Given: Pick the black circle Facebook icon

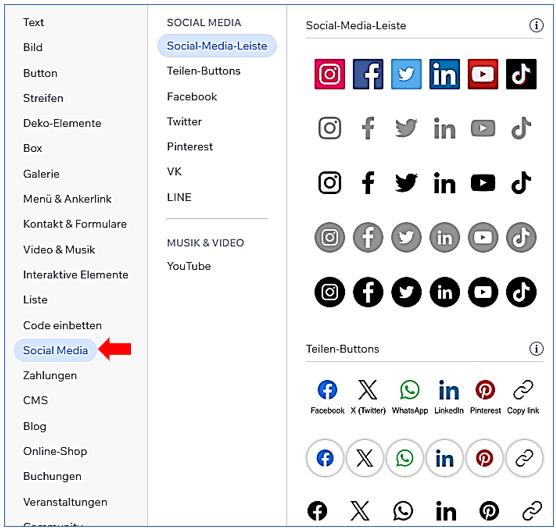Looking at the screenshot, I should (368, 292).
